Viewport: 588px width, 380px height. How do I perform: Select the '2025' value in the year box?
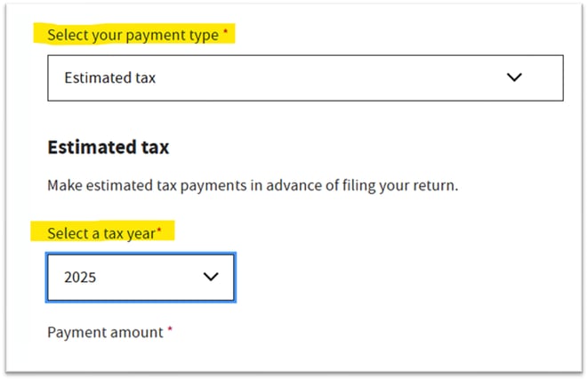point(80,277)
